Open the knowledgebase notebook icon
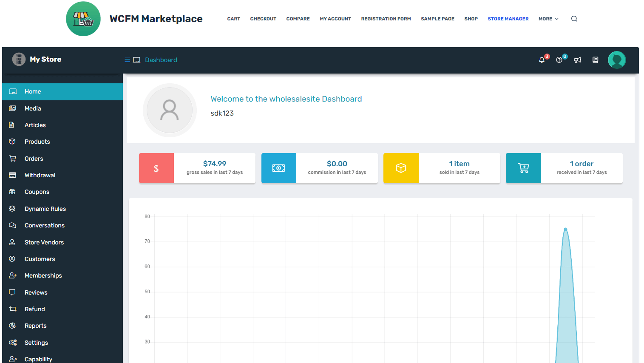This screenshot has height=363, width=644. 596,60
